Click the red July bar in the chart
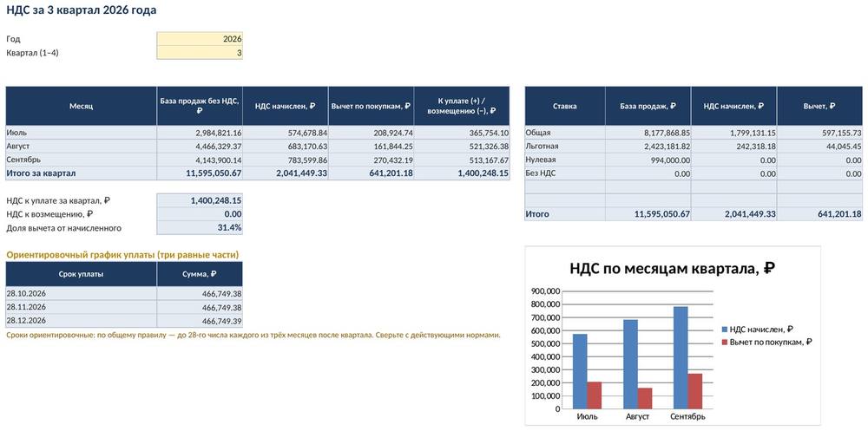Image resolution: width=868 pixels, height=431 pixels. [594, 395]
